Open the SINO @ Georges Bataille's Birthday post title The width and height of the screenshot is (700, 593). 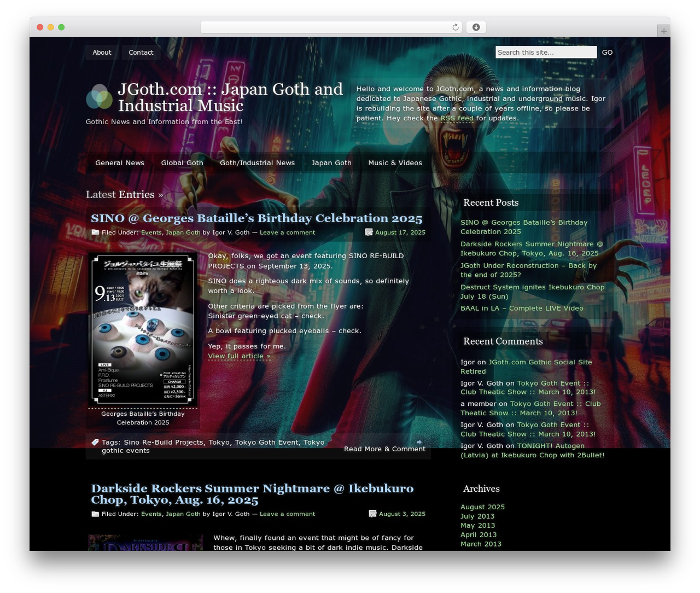tap(256, 218)
